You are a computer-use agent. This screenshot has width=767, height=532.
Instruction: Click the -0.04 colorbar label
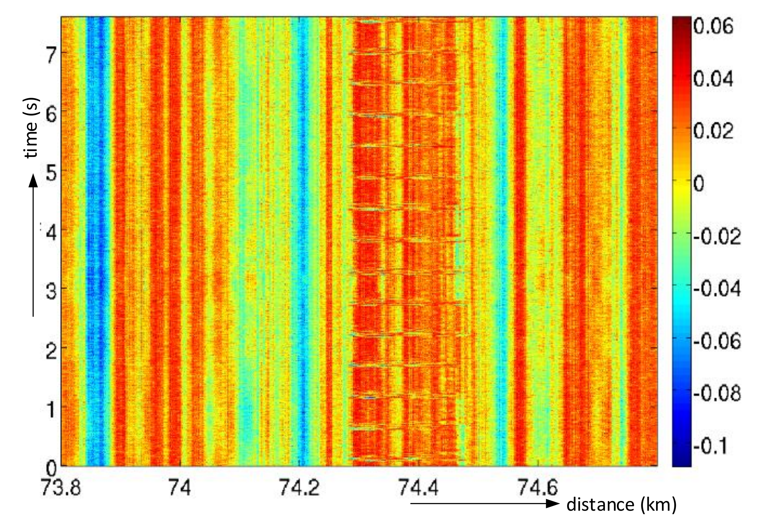(x=717, y=289)
